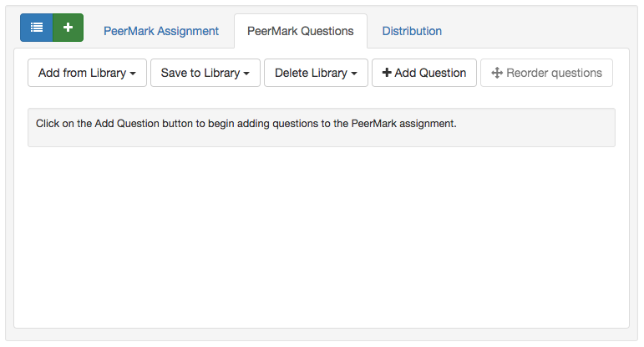Click the Add Question button

(424, 73)
